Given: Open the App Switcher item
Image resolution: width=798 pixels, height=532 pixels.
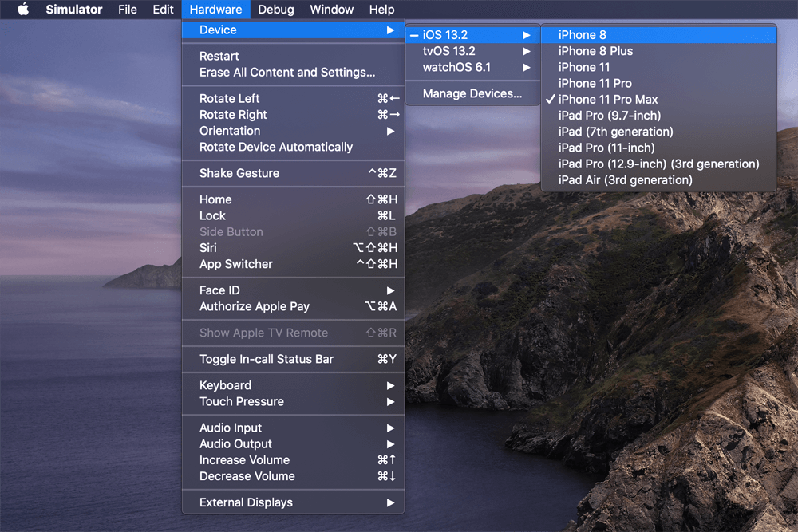Looking at the screenshot, I should click(x=293, y=264).
